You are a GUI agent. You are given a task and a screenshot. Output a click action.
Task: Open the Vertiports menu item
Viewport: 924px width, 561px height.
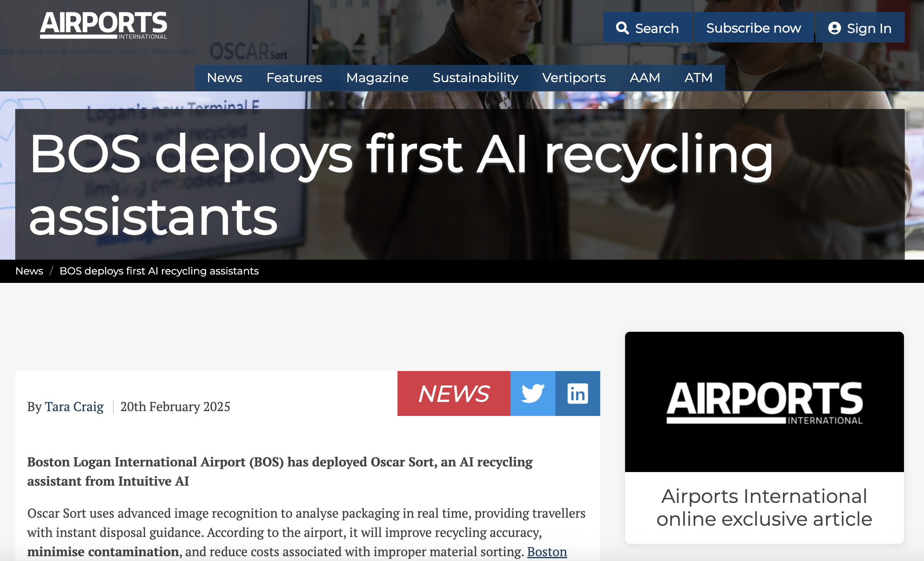(574, 78)
